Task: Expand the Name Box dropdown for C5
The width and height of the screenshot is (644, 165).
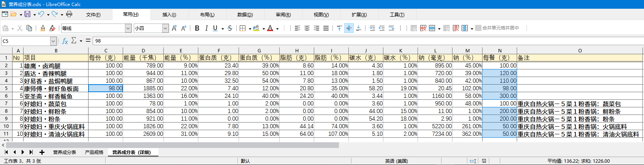Action: click(x=53, y=41)
